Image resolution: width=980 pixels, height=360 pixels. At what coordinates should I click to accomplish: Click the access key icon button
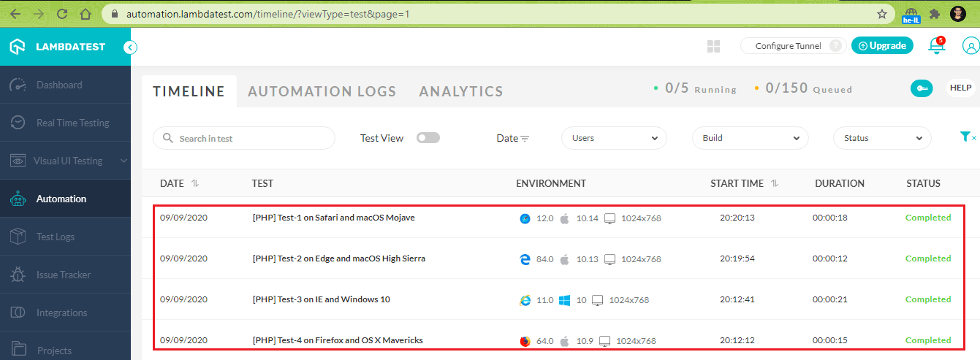(922, 88)
